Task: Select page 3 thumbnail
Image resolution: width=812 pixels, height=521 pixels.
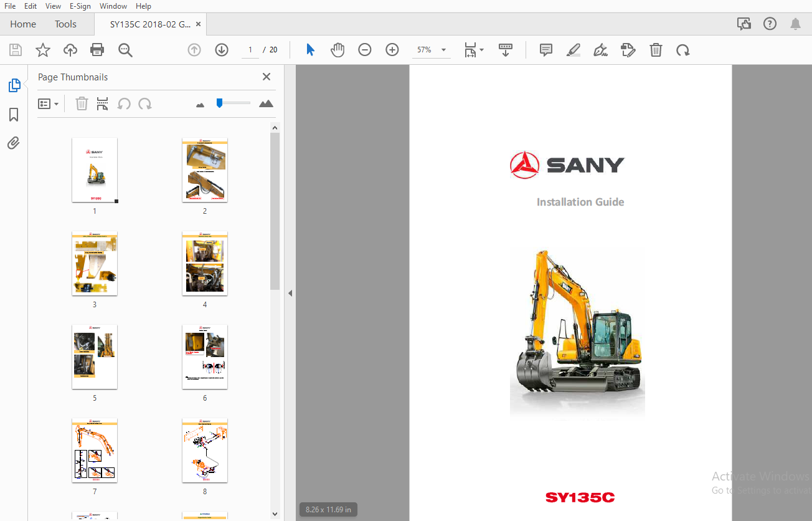Action: pos(95,264)
